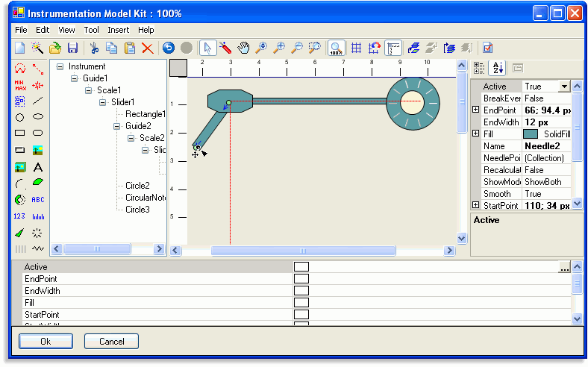Viewport: 588px width, 367px height.
Task: Tick the StartPoint row checkbox
Action: coord(301,315)
